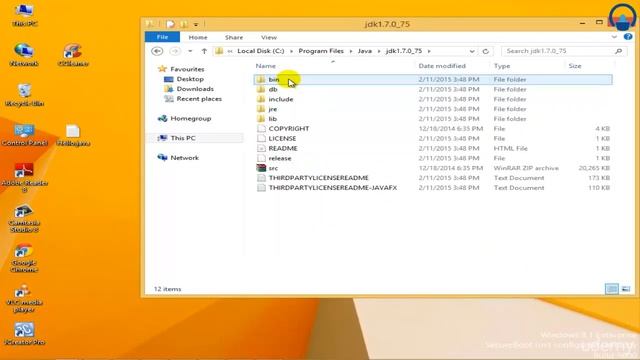
Task: Select THIRDPARTYLICENSEREADME-JAVAFX text document
Action: (x=433, y=188)
